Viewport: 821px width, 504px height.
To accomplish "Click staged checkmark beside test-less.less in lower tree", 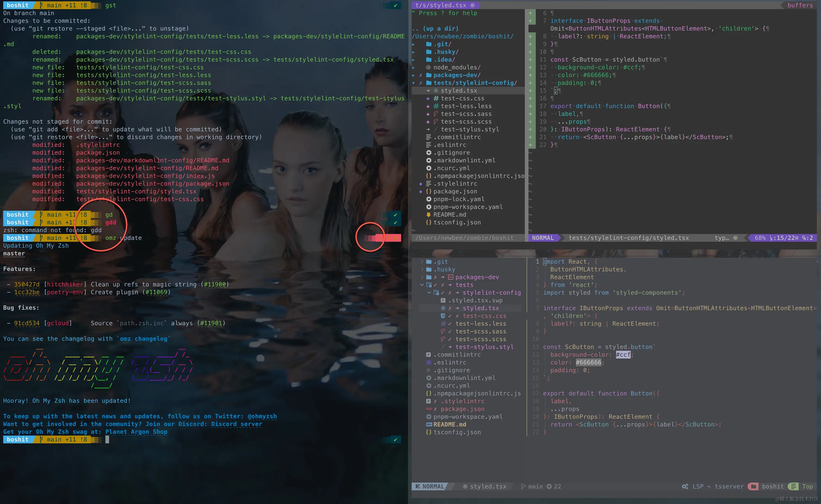I will (450, 324).
